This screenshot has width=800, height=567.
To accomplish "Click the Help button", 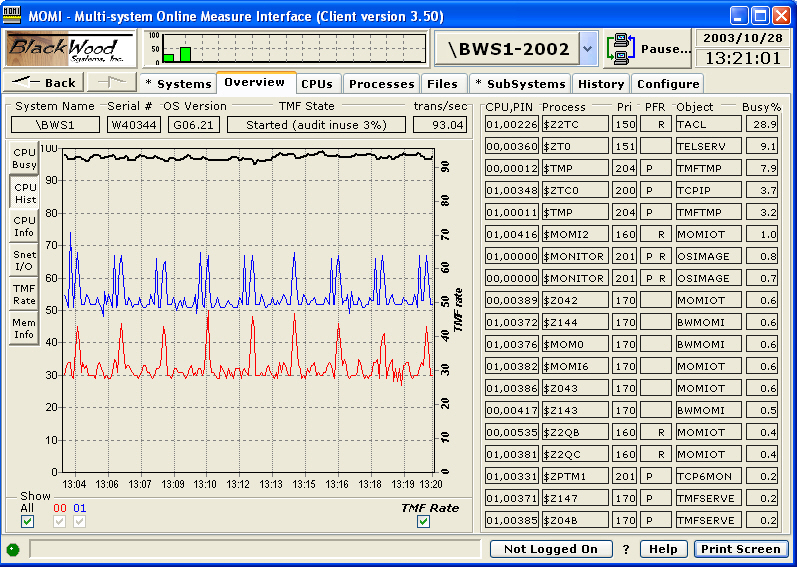I will (663, 549).
